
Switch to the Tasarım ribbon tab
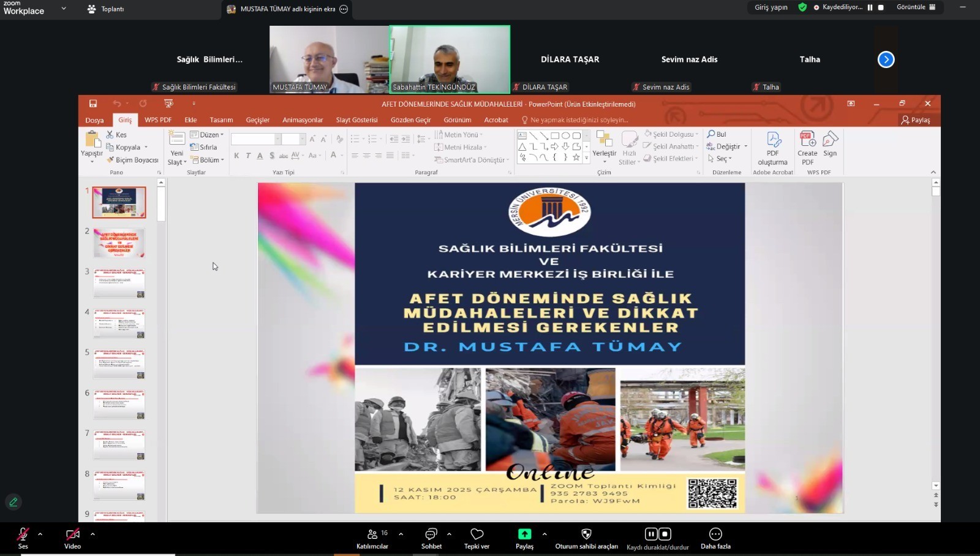coord(221,120)
